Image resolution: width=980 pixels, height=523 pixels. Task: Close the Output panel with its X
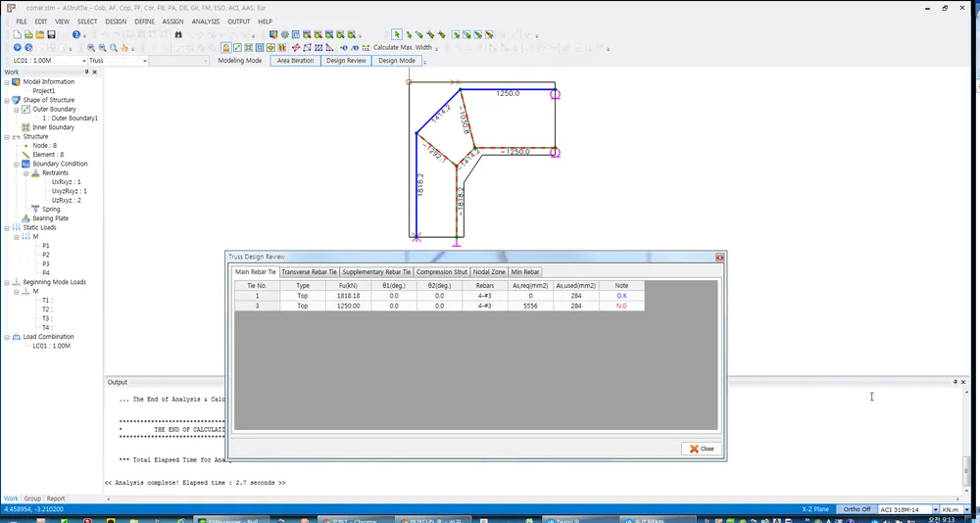click(963, 382)
